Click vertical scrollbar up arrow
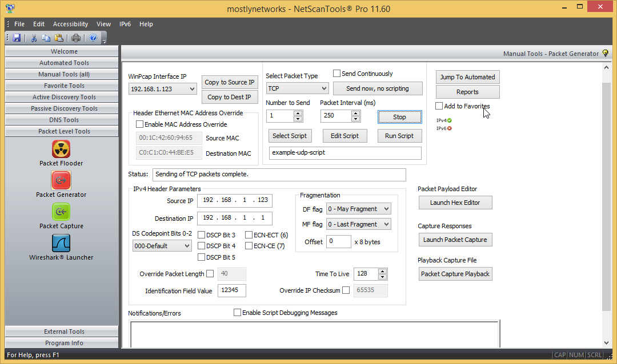 (x=606, y=68)
